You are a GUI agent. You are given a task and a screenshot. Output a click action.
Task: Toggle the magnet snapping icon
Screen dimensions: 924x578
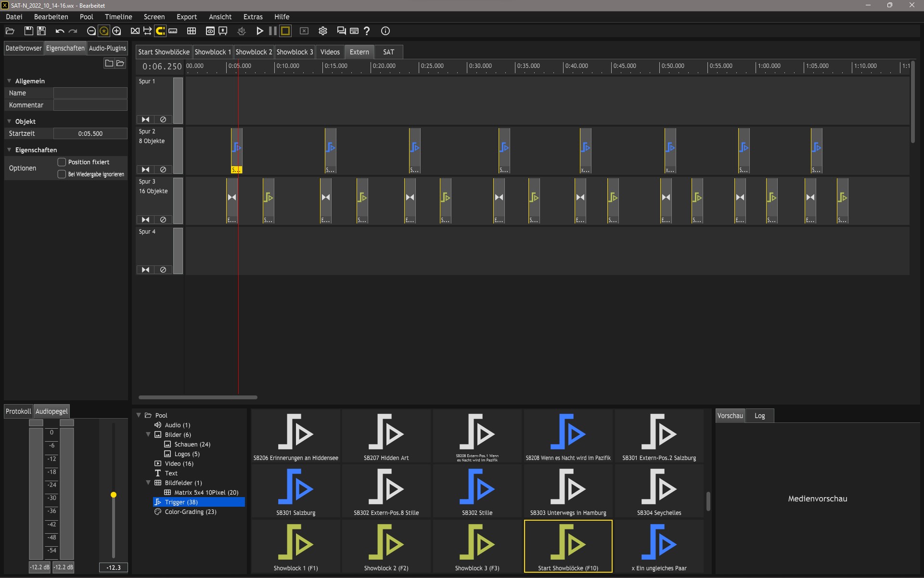160,31
